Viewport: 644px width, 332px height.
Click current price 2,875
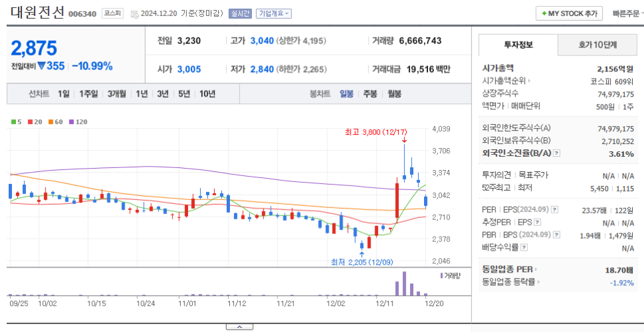point(34,49)
